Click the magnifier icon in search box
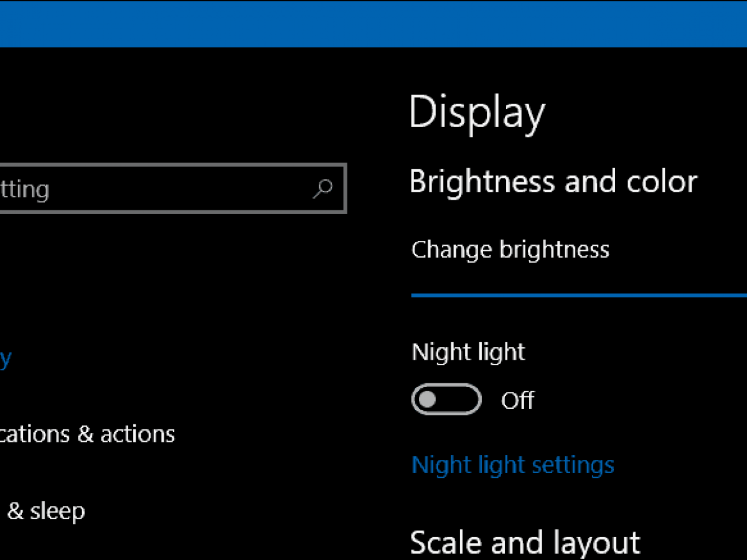This screenshot has width=747, height=560. pyautogui.click(x=322, y=189)
